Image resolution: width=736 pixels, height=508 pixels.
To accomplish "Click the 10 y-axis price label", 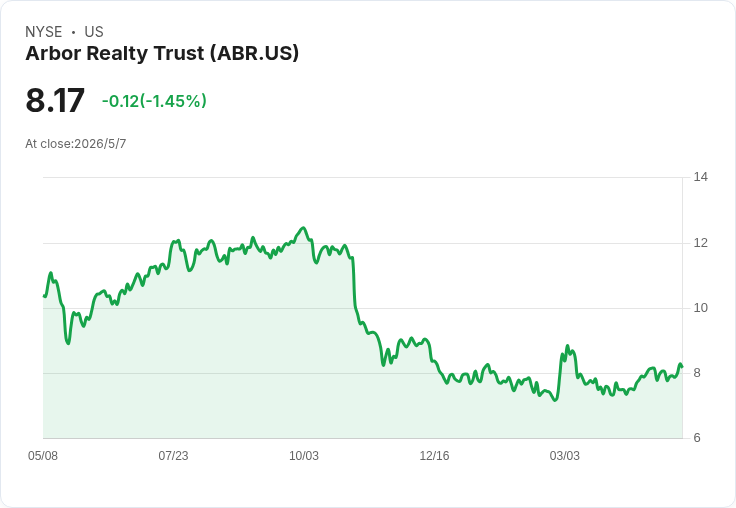I will (x=701, y=308).
